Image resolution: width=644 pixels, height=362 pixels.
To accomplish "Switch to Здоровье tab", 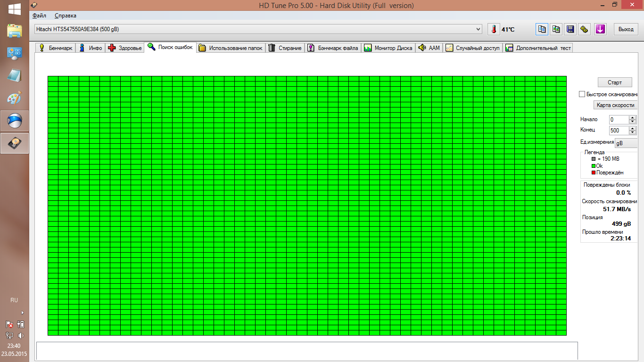I will point(125,48).
